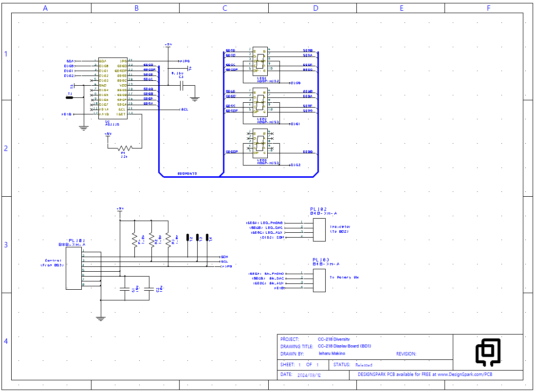Select test point T2 on SDA line
535x392 pixels.
tap(187, 238)
